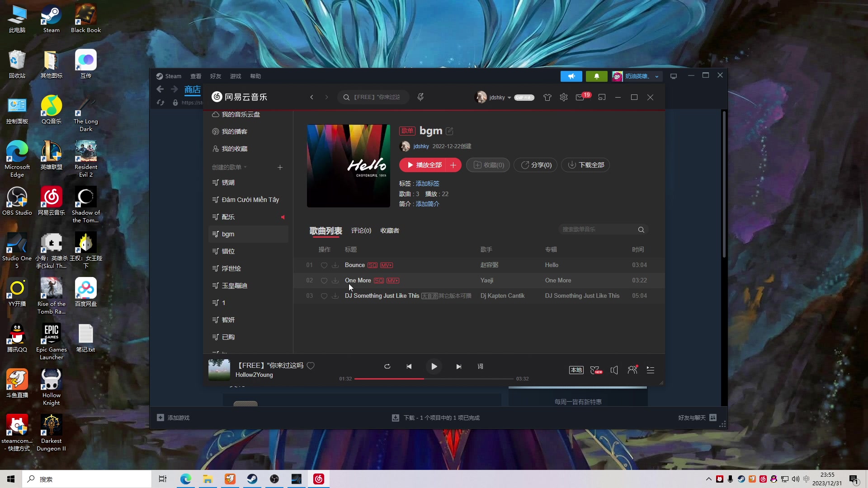
Task: Go to previous track
Action: tap(409, 366)
